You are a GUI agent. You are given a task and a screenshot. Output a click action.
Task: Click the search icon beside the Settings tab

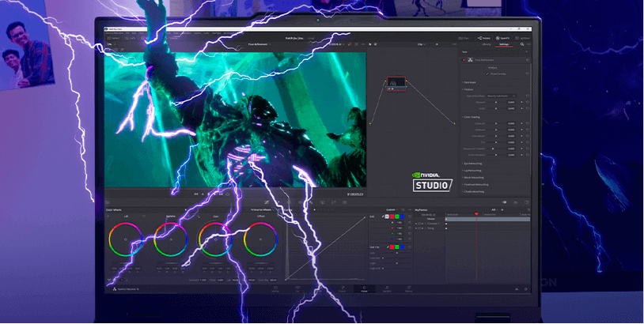(x=523, y=45)
